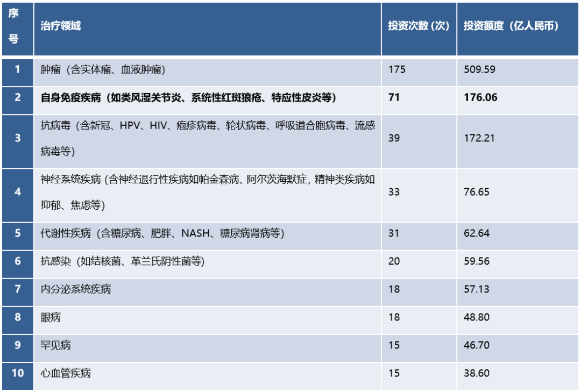The image size is (581, 392).
Task: Click the amount value 76.65
Action: click(477, 192)
